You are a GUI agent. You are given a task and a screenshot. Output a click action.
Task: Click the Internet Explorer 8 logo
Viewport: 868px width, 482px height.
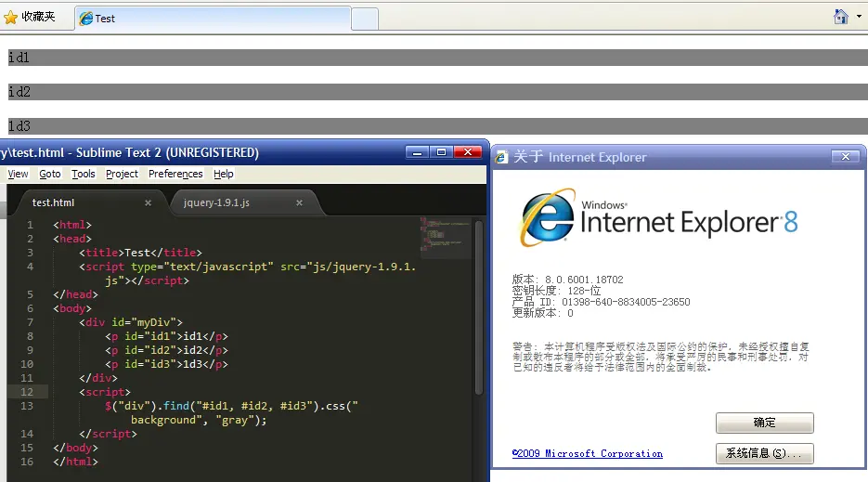pyautogui.click(x=659, y=217)
